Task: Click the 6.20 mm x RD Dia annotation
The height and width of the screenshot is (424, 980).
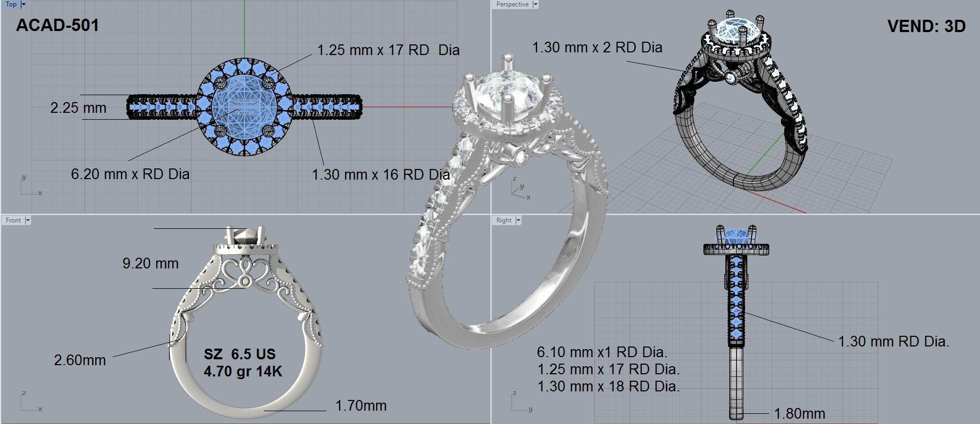Action: click(130, 174)
